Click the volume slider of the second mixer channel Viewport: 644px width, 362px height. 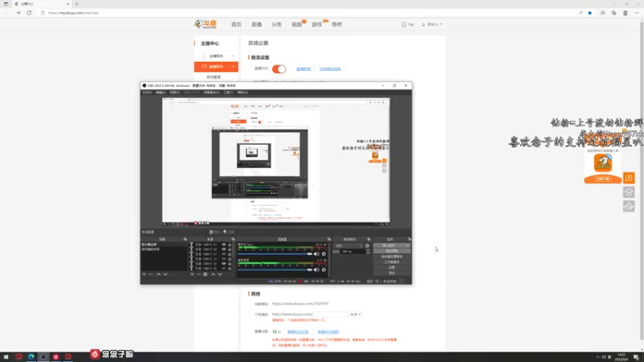(275, 269)
